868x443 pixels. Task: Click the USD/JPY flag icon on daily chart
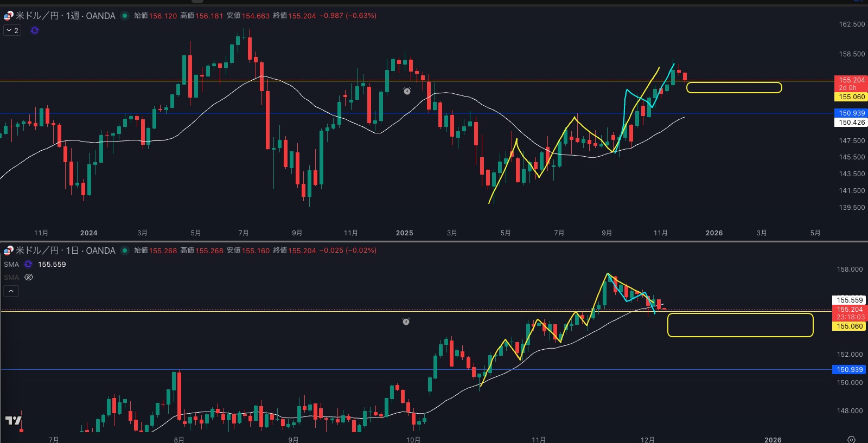[x=8, y=251]
